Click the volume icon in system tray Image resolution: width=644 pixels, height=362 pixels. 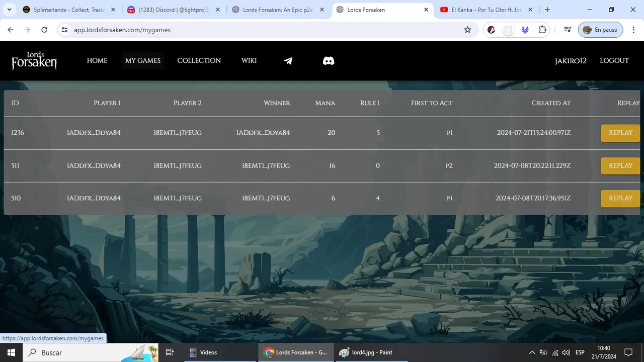tap(566, 352)
